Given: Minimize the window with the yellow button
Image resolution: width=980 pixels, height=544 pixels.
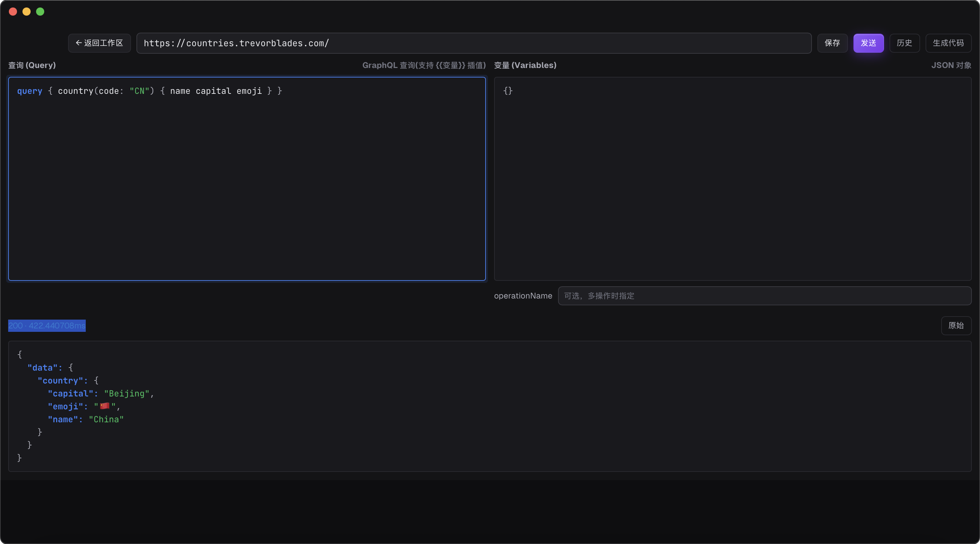Looking at the screenshot, I should (27, 12).
